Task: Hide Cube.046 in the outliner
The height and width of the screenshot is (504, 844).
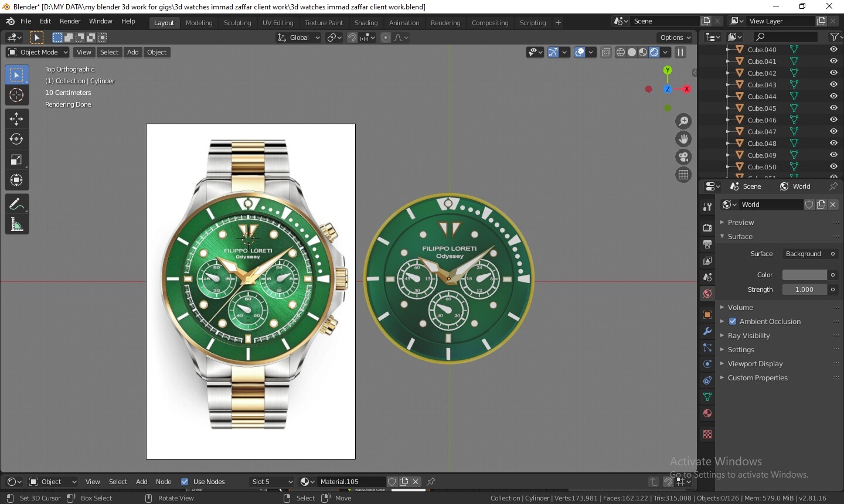Action: point(833,120)
